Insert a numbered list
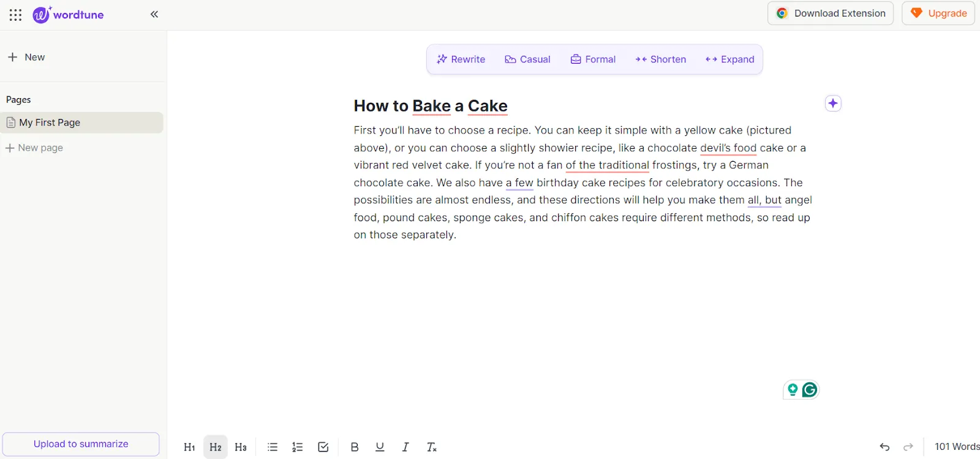980x459 pixels. tap(298, 447)
